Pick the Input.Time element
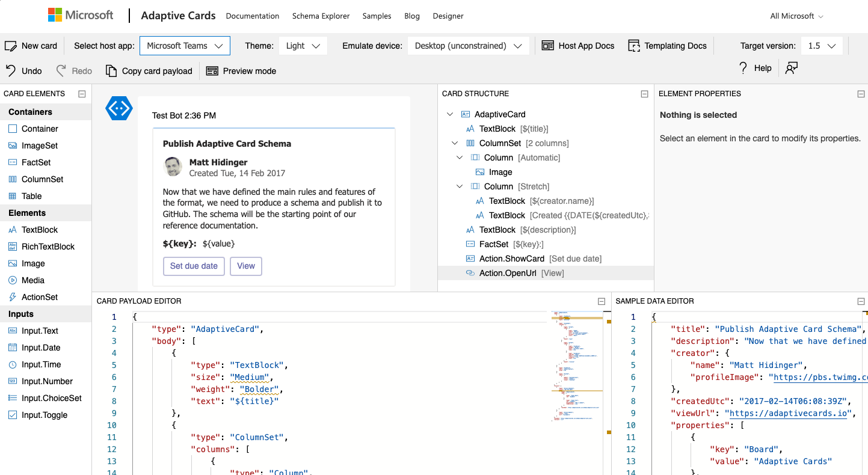 click(46, 364)
